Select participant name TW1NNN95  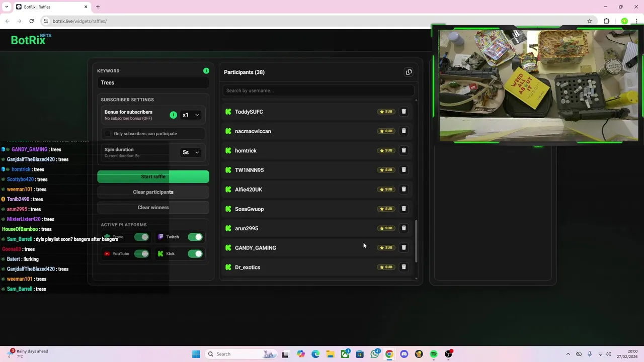(249, 170)
